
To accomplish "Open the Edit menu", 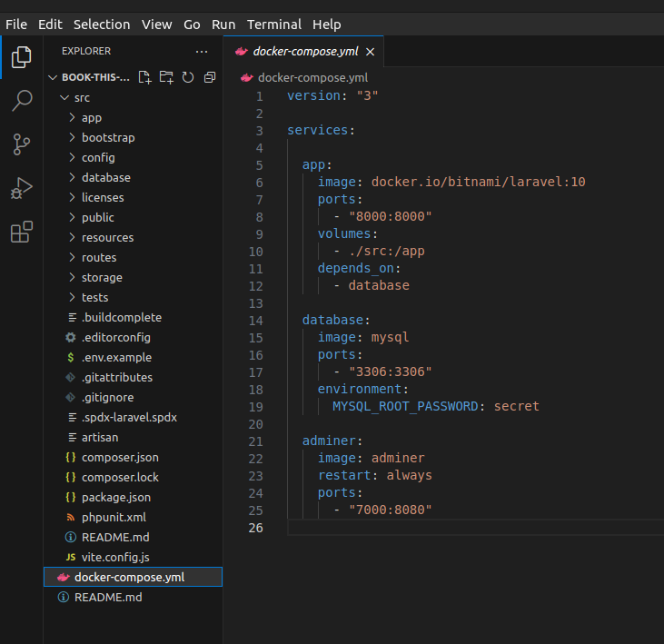I will (x=50, y=25).
